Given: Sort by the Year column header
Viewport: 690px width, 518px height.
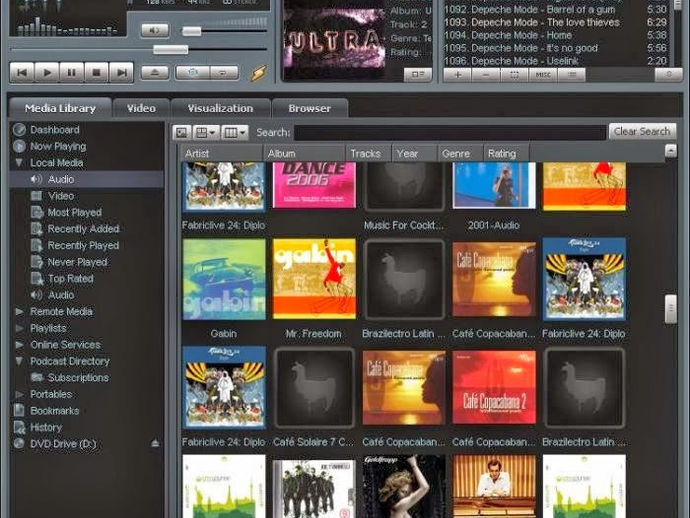Looking at the screenshot, I should [414, 154].
